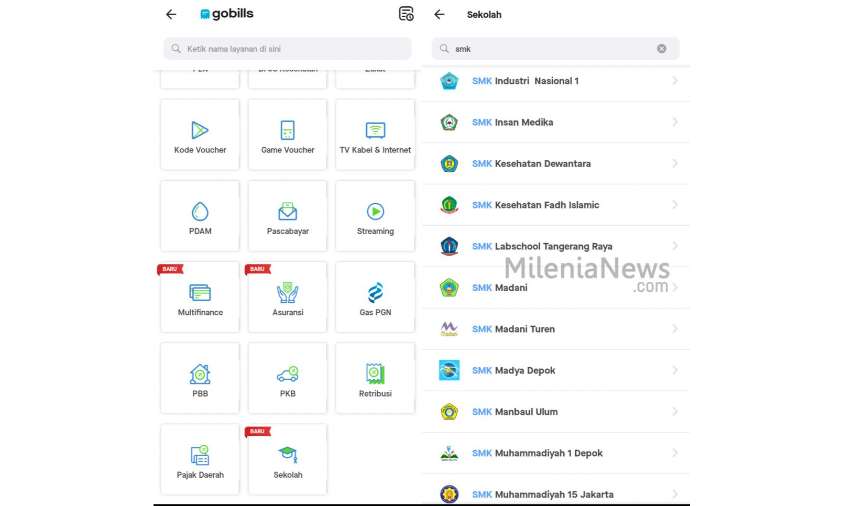Image resolution: width=843 pixels, height=506 pixels.
Task: Tap the SMK Muhammadiyah 1 Depok logo
Action: [449, 453]
